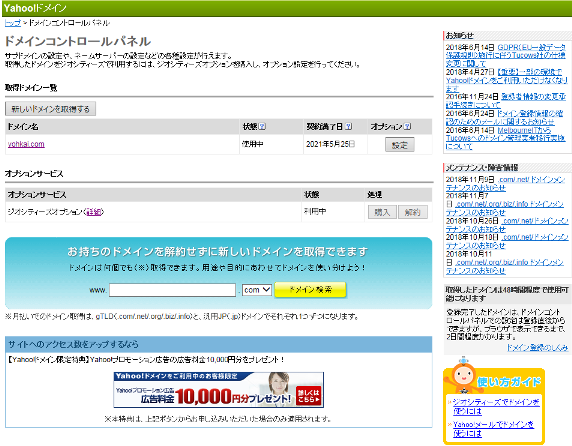Click the help icon next to 契約満了日
The width and height of the screenshot is (572, 446).
[x=348, y=127]
